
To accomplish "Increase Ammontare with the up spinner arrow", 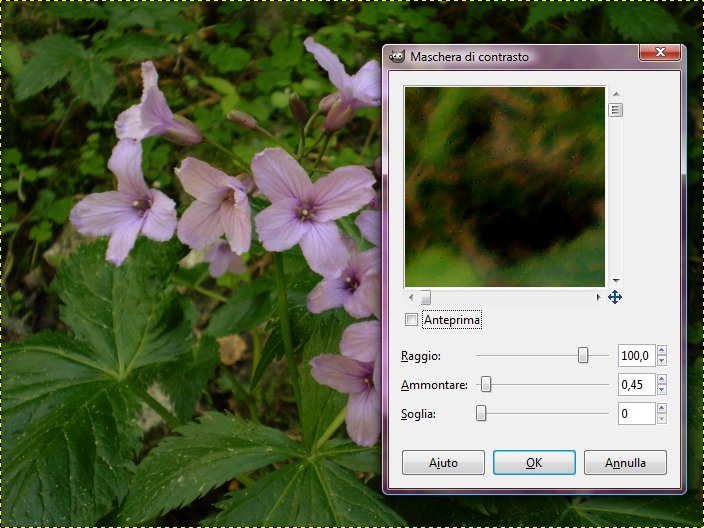I will coord(661,379).
